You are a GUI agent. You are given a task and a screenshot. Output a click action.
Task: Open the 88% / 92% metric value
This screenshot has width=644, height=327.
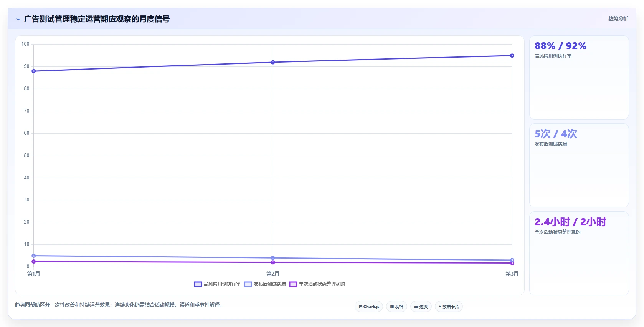tap(560, 46)
